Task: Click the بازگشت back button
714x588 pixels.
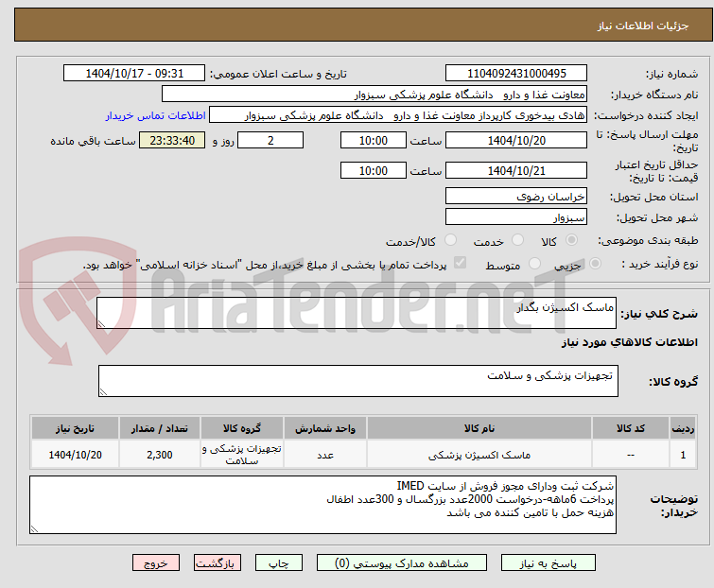Action: tap(218, 563)
